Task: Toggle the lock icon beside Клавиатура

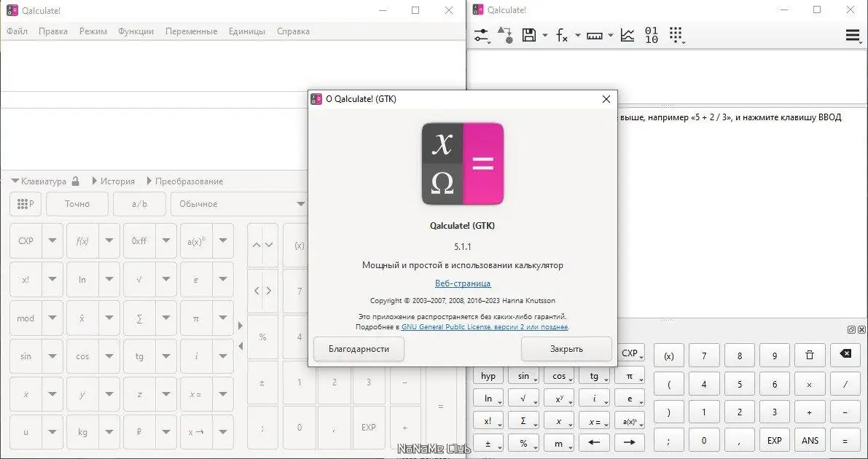Action: [75, 181]
